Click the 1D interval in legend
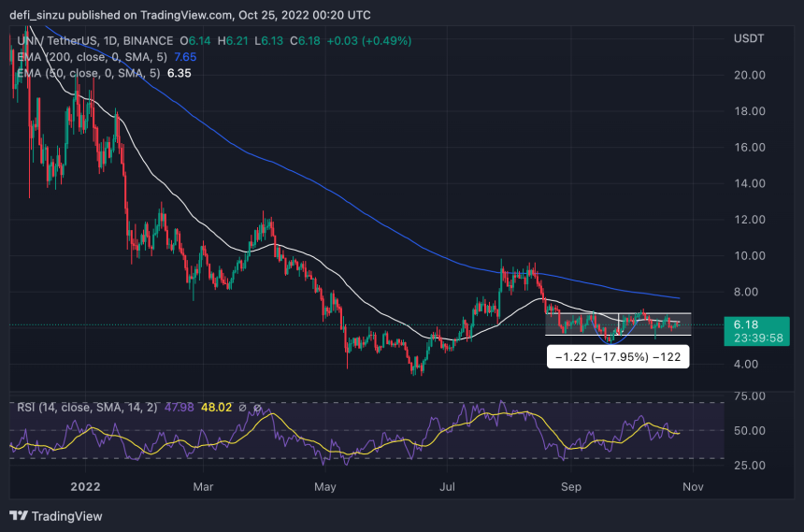The image size is (804, 532). (x=110, y=40)
